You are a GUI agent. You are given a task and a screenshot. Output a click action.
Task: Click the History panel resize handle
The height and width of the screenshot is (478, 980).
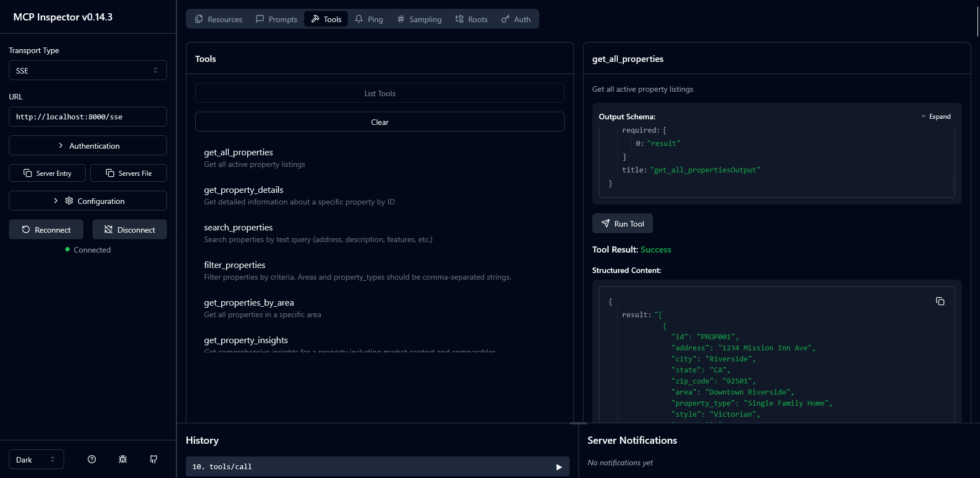coord(578,423)
